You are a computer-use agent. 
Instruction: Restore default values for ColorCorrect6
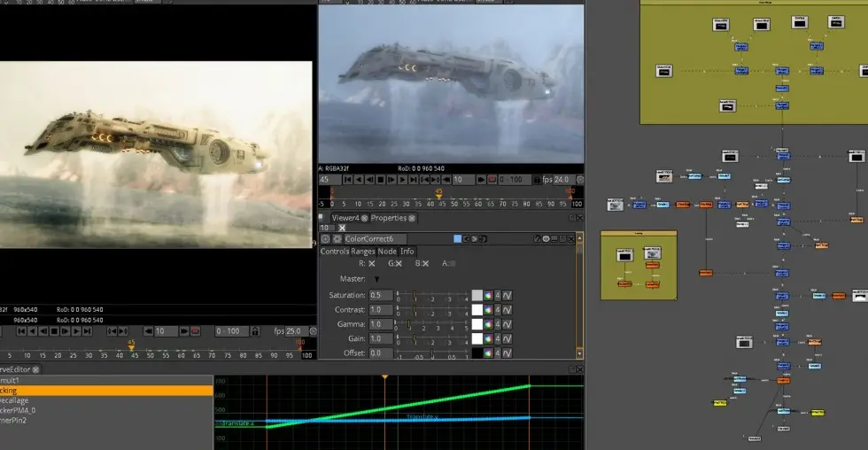(482, 239)
